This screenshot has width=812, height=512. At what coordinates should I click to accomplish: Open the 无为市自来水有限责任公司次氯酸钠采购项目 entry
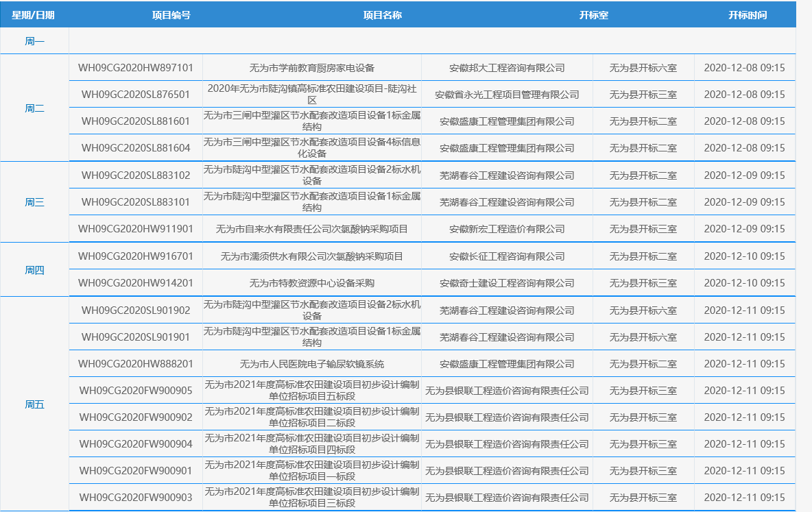[x=312, y=229]
